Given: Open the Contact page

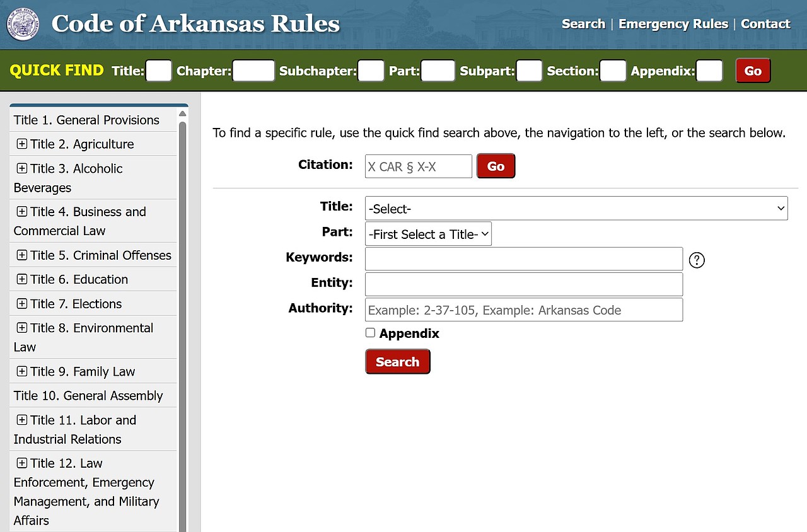Looking at the screenshot, I should click(x=765, y=23).
